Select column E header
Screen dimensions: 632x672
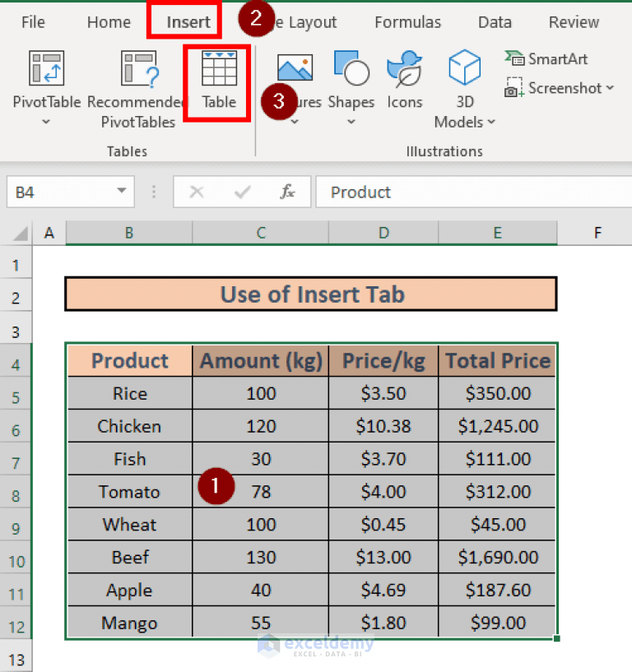click(498, 233)
